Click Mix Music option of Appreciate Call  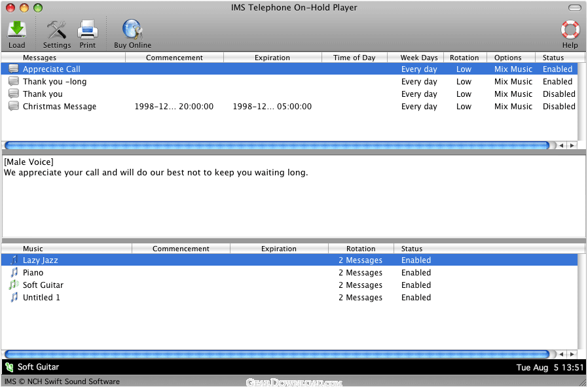pyautogui.click(x=513, y=69)
